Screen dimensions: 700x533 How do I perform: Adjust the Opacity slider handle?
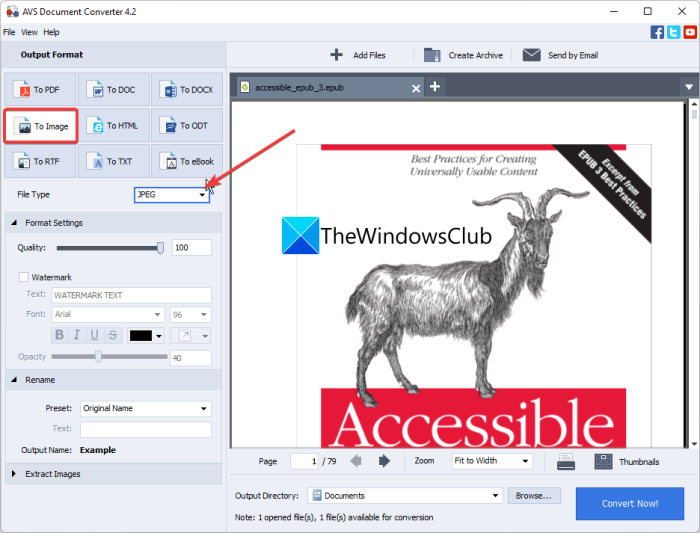click(98, 356)
